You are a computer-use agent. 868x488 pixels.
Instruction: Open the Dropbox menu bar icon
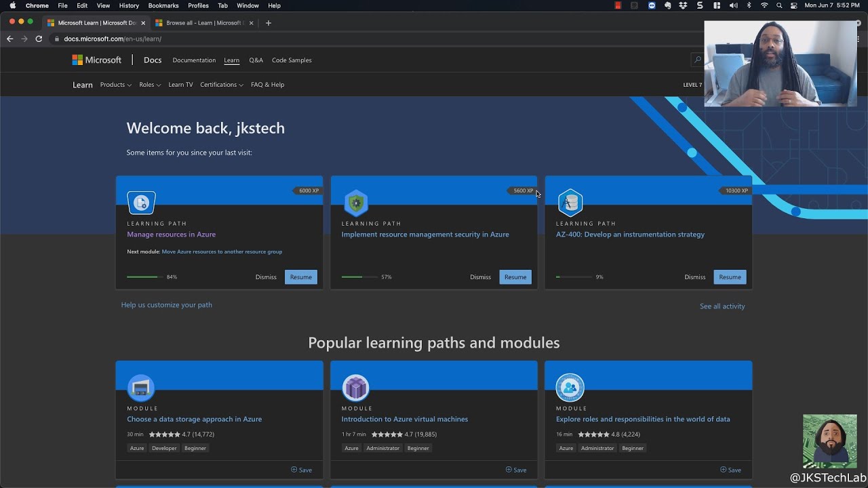click(x=683, y=5)
